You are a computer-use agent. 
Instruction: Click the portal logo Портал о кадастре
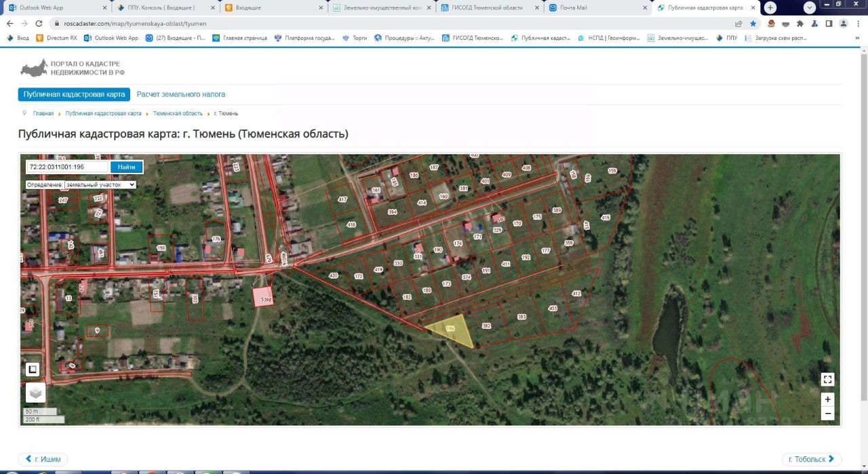tap(73, 67)
